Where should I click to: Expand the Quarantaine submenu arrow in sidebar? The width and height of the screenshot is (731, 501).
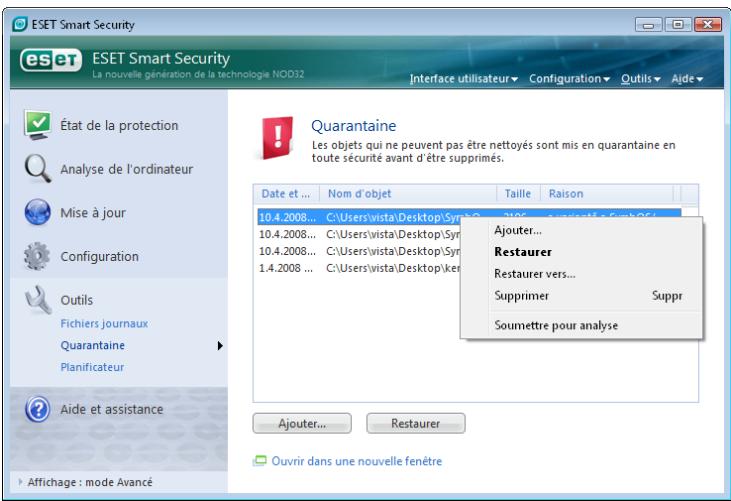point(220,345)
